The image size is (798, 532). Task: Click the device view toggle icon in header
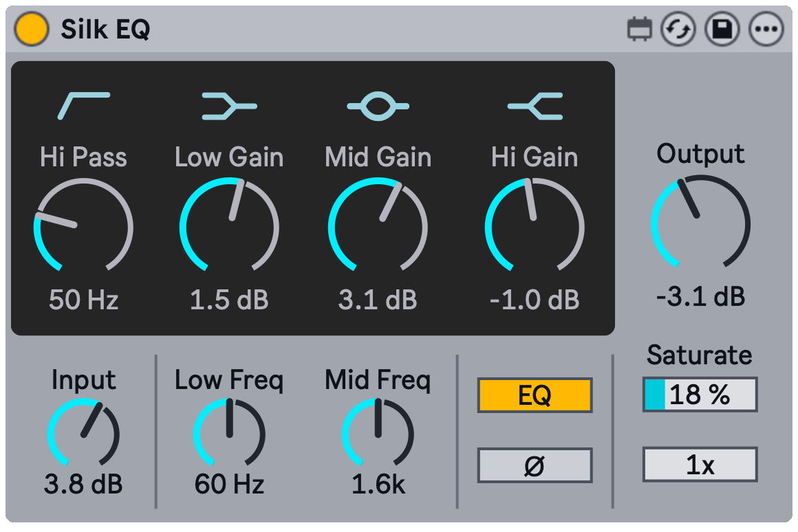pyautogui.click(x=639, y=29)
